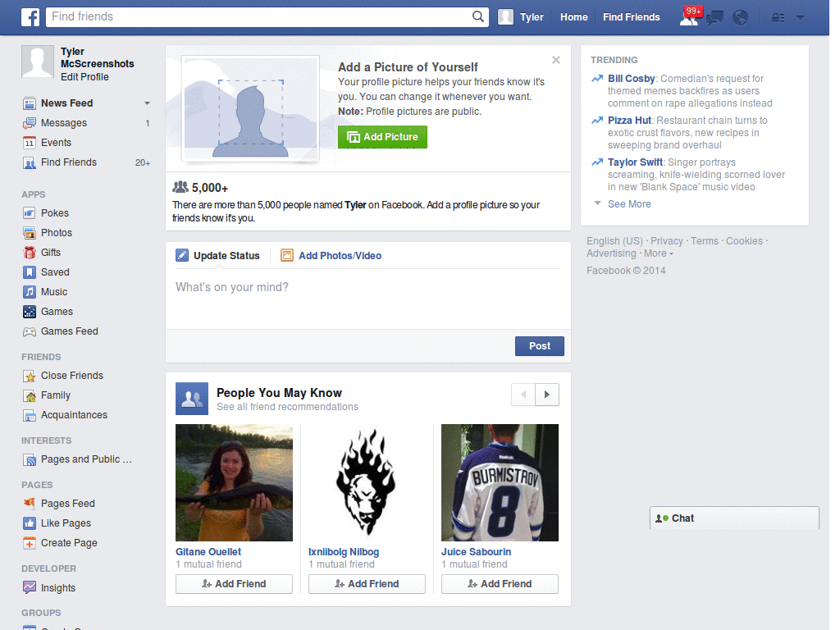Open News Feed in the sidebar
840x630 pixels.
coord(67,103)
